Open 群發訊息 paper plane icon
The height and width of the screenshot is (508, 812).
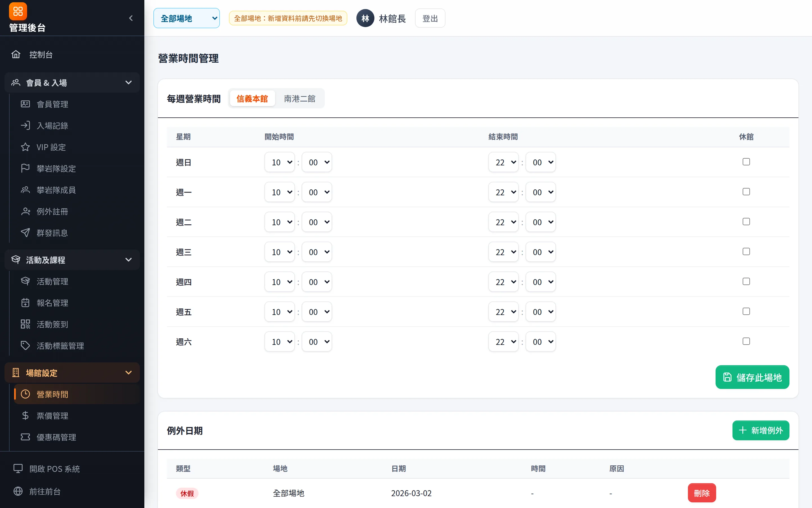click(25, 233)
